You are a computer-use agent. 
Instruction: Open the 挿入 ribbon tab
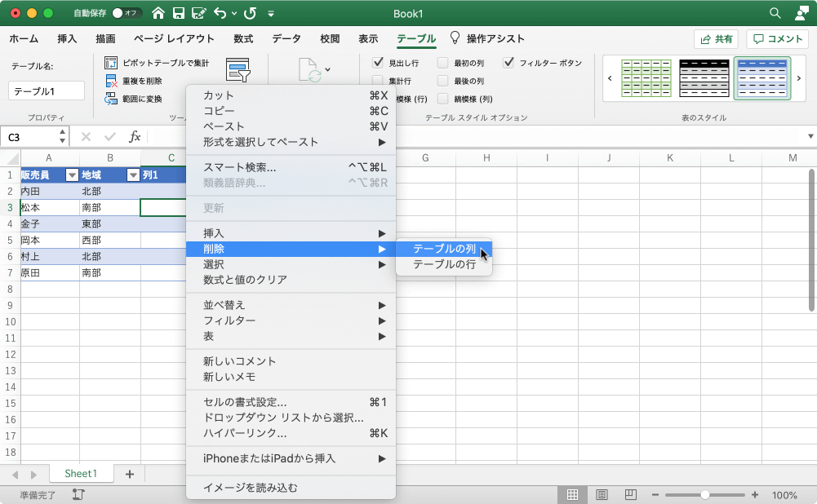click(x=67, y=38)
